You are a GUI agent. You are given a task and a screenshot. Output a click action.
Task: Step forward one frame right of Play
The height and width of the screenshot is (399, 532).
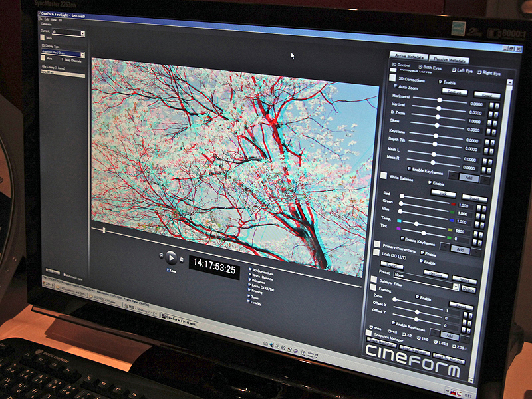(182, 260)
